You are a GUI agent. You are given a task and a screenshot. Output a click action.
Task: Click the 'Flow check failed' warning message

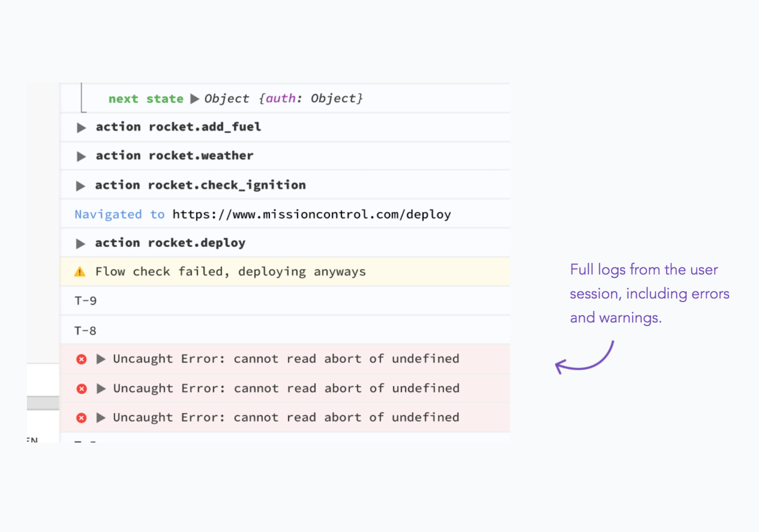point(230,272)
